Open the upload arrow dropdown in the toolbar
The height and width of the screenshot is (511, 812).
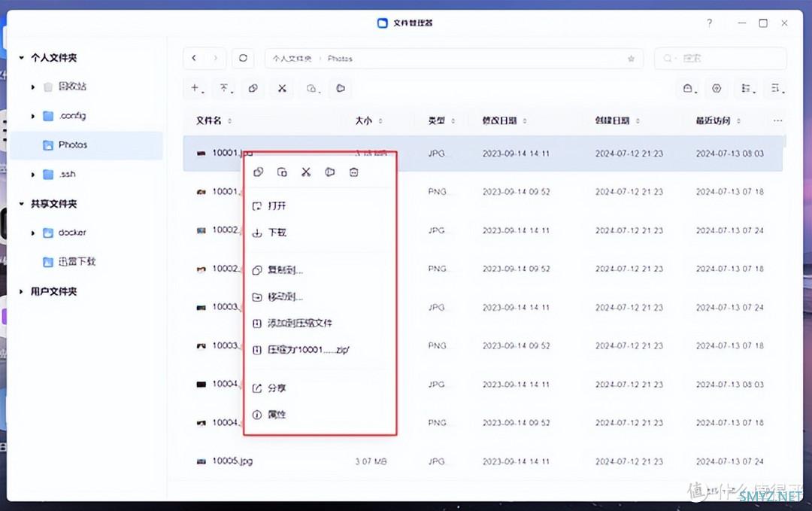(x=226, y=88)
